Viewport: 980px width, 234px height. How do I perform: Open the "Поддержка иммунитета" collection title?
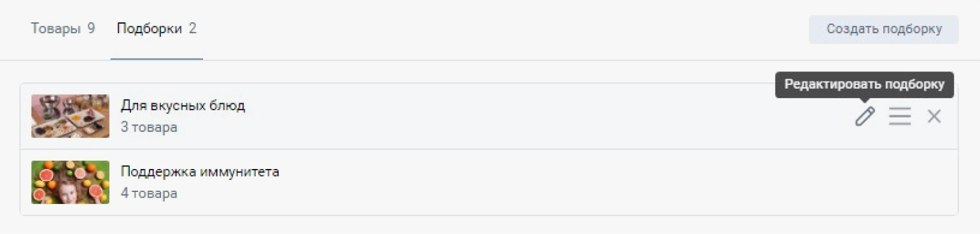pos(200,172)
